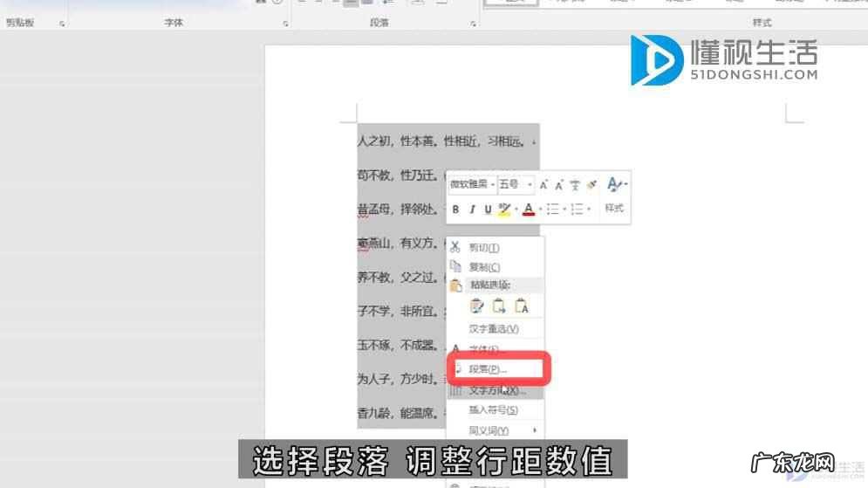Click Keep Source Formatting paste icon
The image size is (868, 488).
[476, 306]
